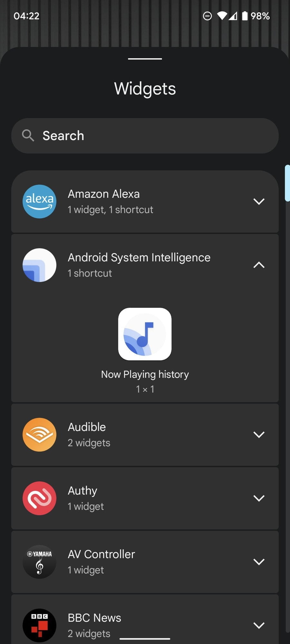Expand the Audible widgets chevron
This screenshot has width=290, height=644.
(x=259, y=434)
